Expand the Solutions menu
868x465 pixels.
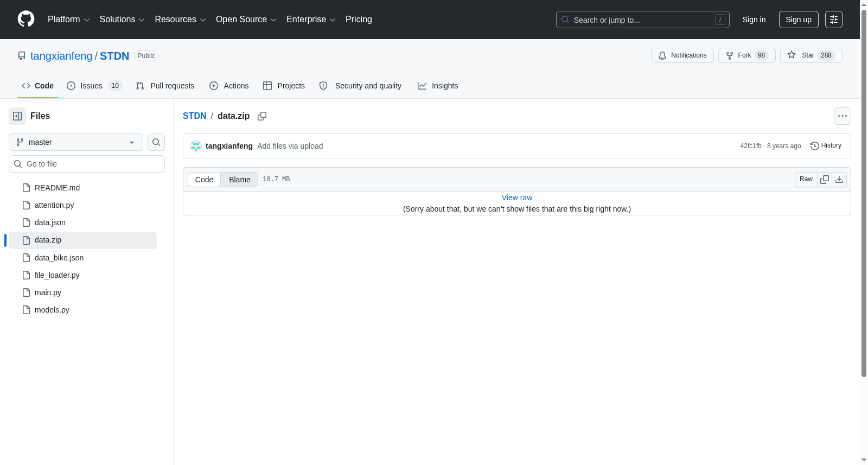point(122,20)
